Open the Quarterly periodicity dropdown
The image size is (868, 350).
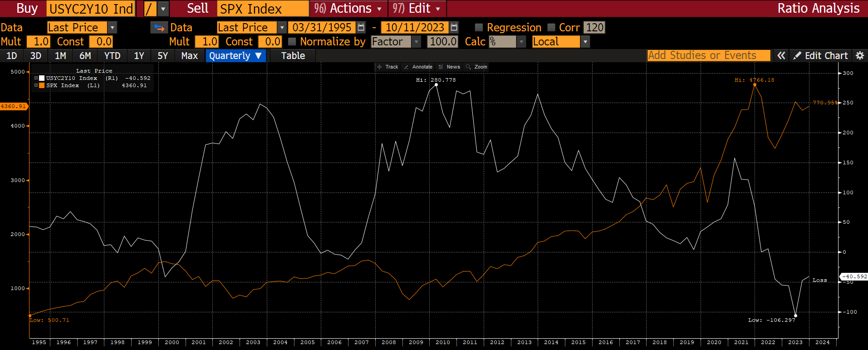[235, 56]
